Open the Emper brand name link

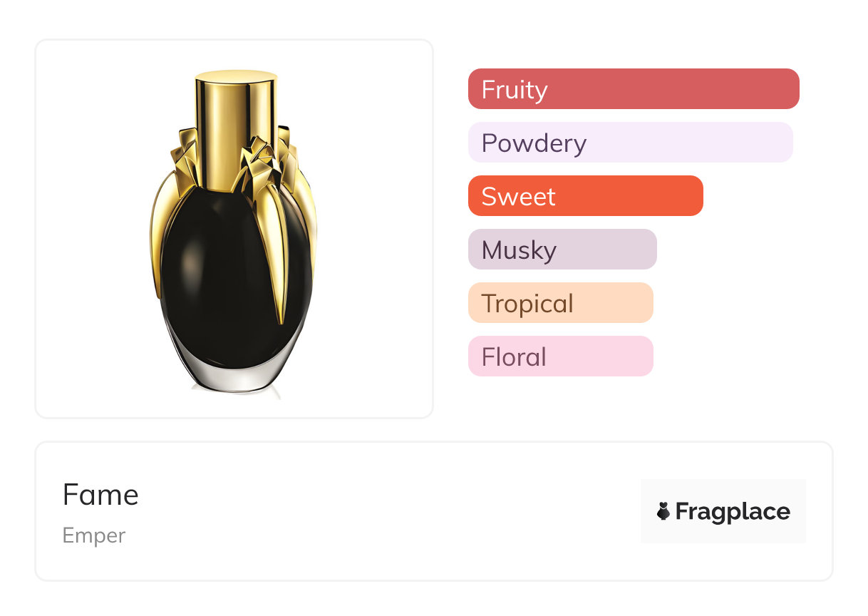pos(94,535)
